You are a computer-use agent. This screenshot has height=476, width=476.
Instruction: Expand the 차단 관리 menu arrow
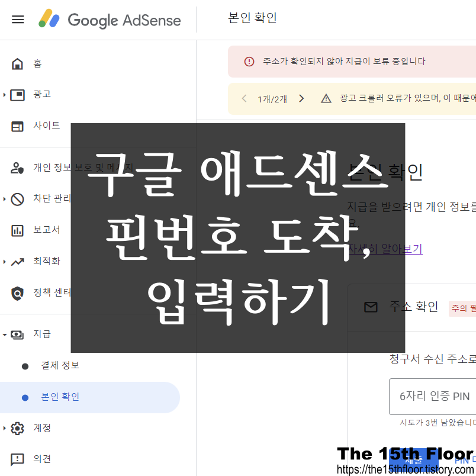[x=4, y=199]
